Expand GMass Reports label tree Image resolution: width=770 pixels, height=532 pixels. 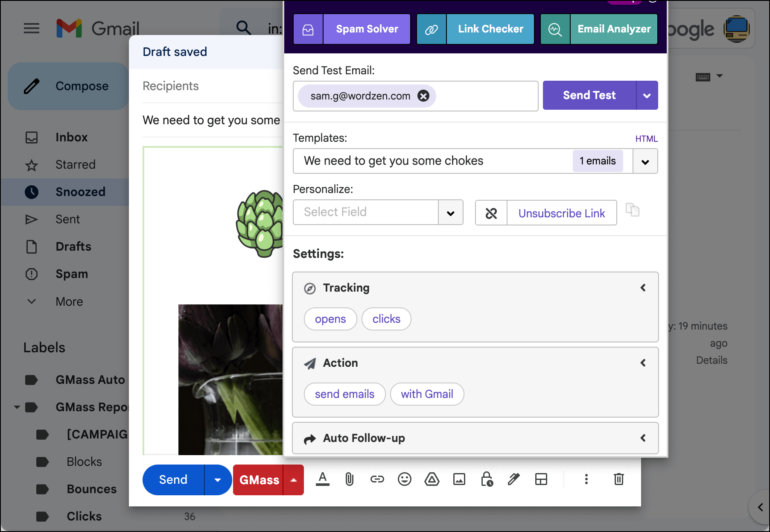click(17, 407)
